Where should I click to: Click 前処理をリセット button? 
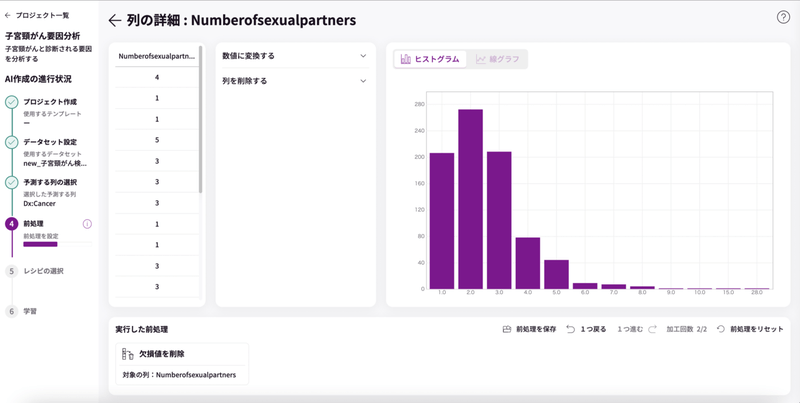(x=750, y=330)
